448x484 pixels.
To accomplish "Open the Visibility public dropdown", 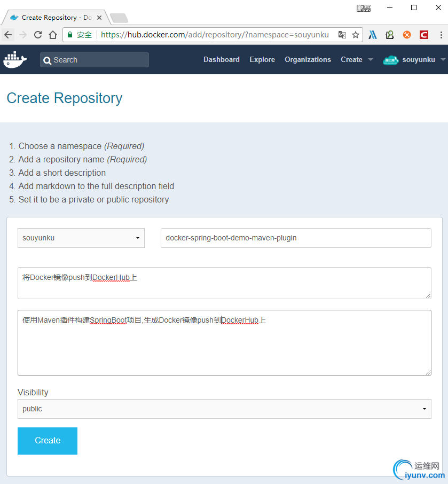I will [x=224, y=409].
